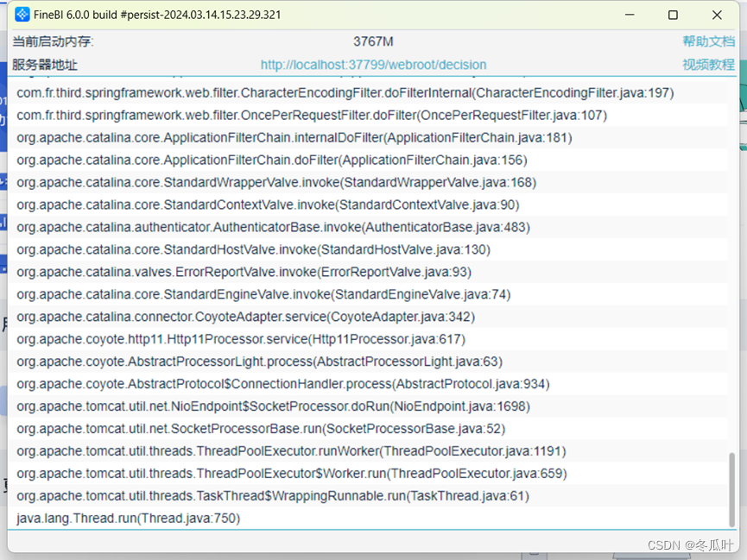Click the 当前启动内存 label
Screen dimensions: 747x560
click(53, 42)
